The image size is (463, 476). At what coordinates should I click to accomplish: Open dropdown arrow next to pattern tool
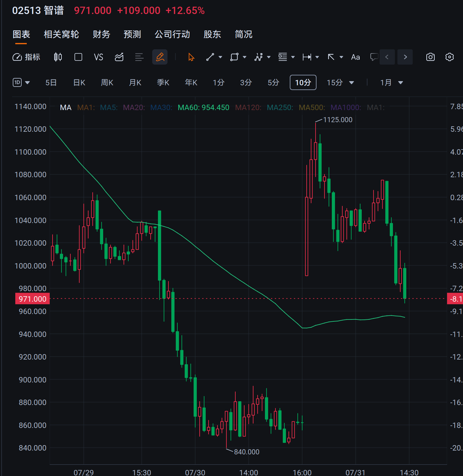tap(269, 57)
